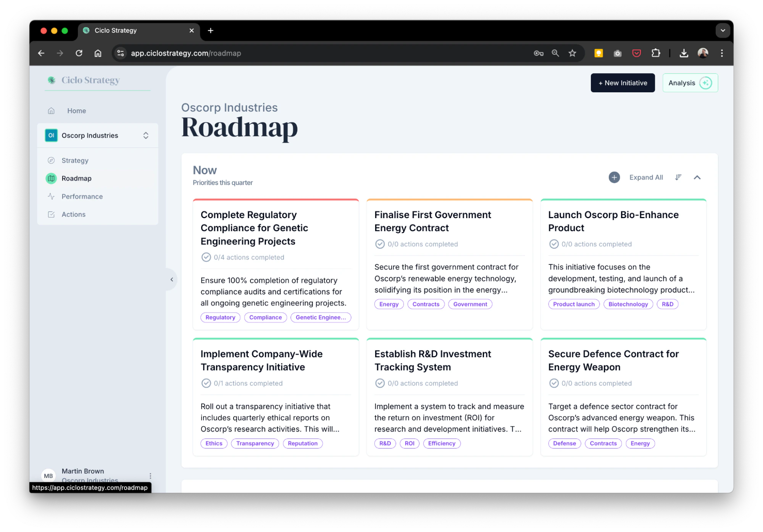Open the Performance section
763x532 pixels.
(x=82, y=197)
